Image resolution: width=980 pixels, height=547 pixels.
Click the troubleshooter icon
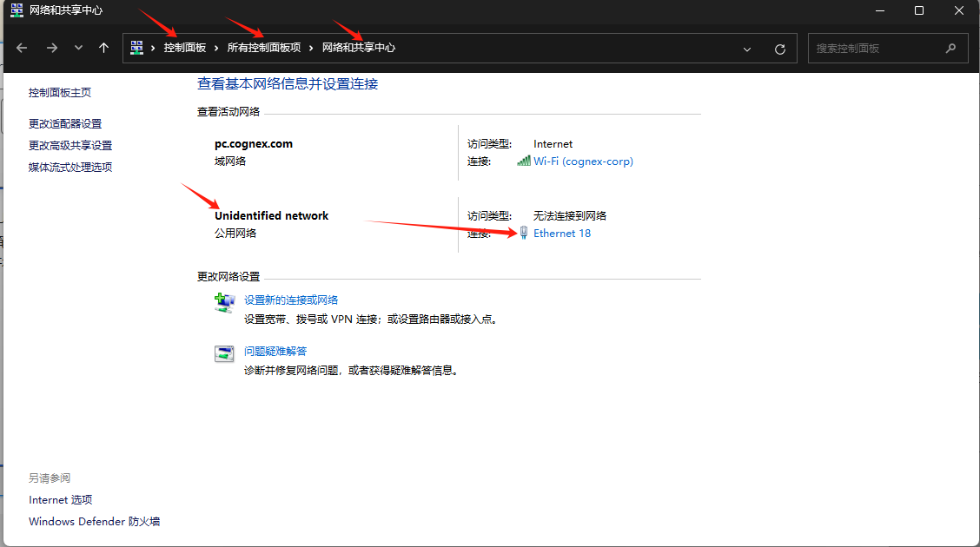[x=224, y=353]
